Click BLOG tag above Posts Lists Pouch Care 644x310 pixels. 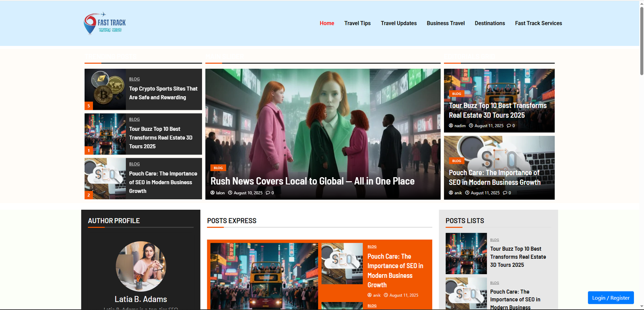coord(495,283)
